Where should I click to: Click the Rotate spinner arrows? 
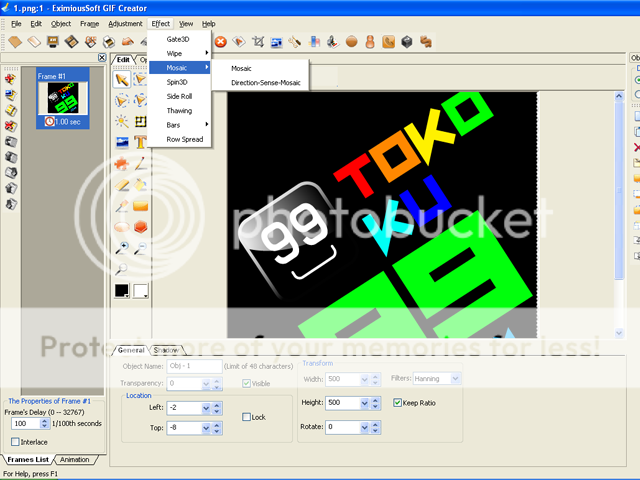tap(376, 427)
